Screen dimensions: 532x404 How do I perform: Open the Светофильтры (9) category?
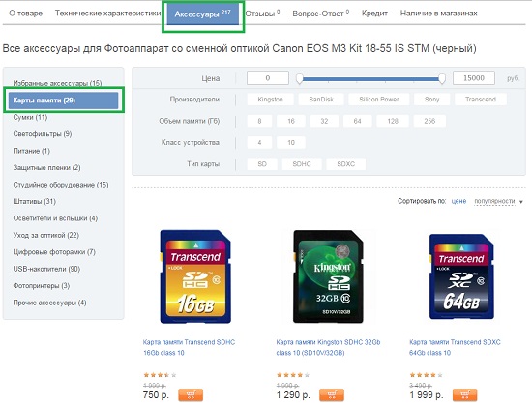[x=43, y=134]
